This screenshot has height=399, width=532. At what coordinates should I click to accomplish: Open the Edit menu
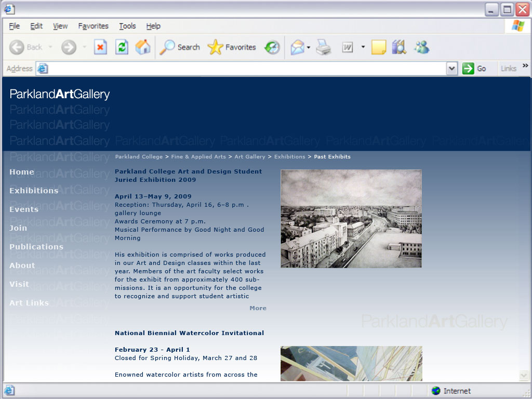point(36,26)
